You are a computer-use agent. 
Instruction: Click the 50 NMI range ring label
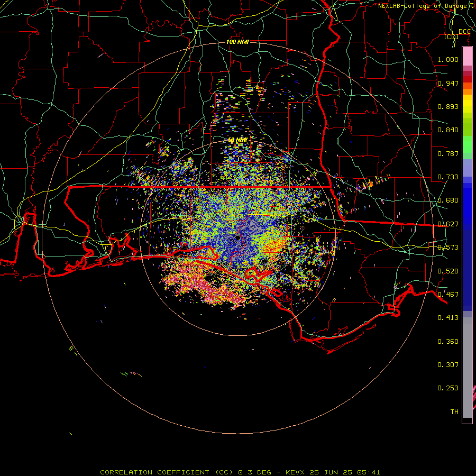237,140
